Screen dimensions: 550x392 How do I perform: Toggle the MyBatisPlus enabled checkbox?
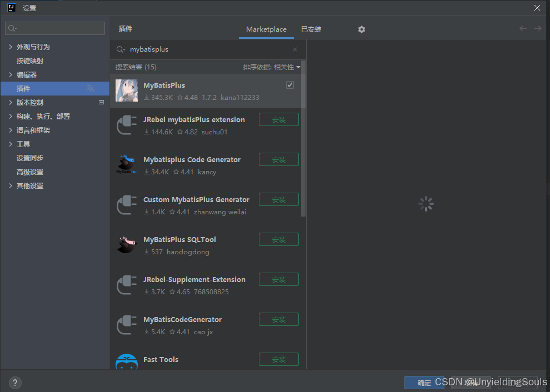click(x=290, y=85)
